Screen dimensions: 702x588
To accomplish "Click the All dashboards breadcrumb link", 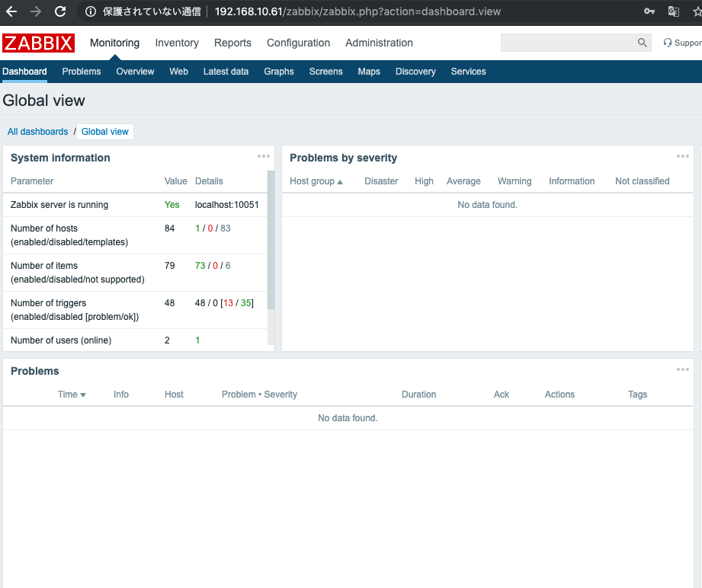I will tap(38, 131).
